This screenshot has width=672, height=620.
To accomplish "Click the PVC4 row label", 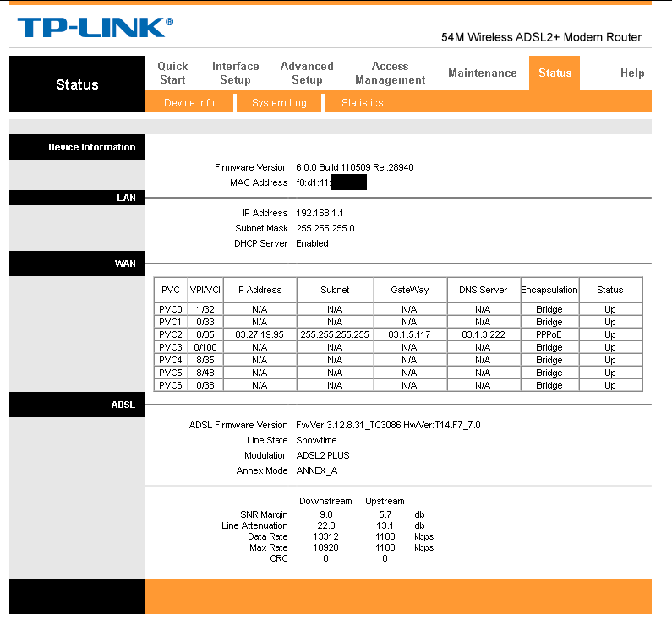I will point(171,360).
